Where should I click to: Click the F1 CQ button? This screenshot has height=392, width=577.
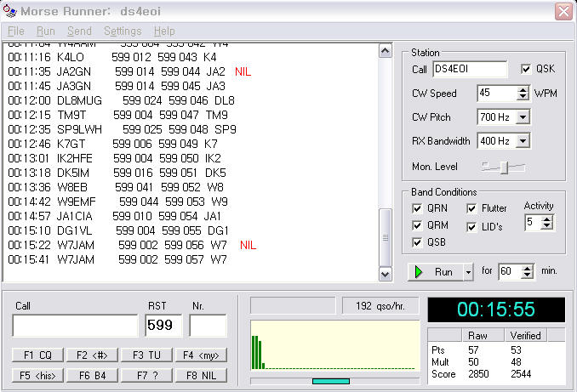coord(37,355)
